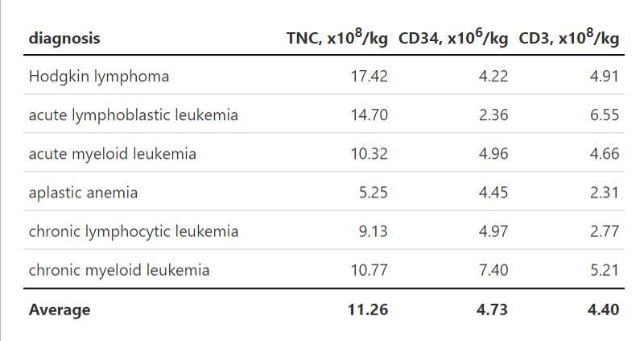The height and width of the screenshot is (341, 644).
Task: Select the chronic myeloid leukemia label
Action: click(x=118, y=270)
